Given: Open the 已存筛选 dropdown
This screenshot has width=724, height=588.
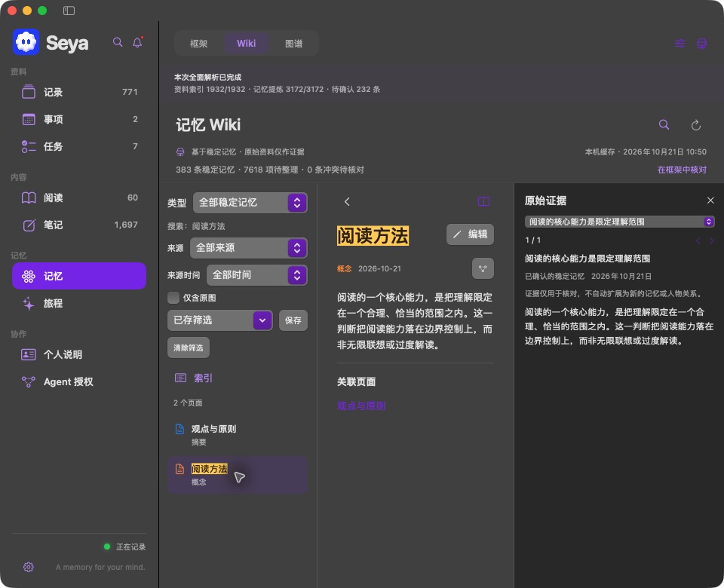Looking at the screenshot, I should [219, 320].
